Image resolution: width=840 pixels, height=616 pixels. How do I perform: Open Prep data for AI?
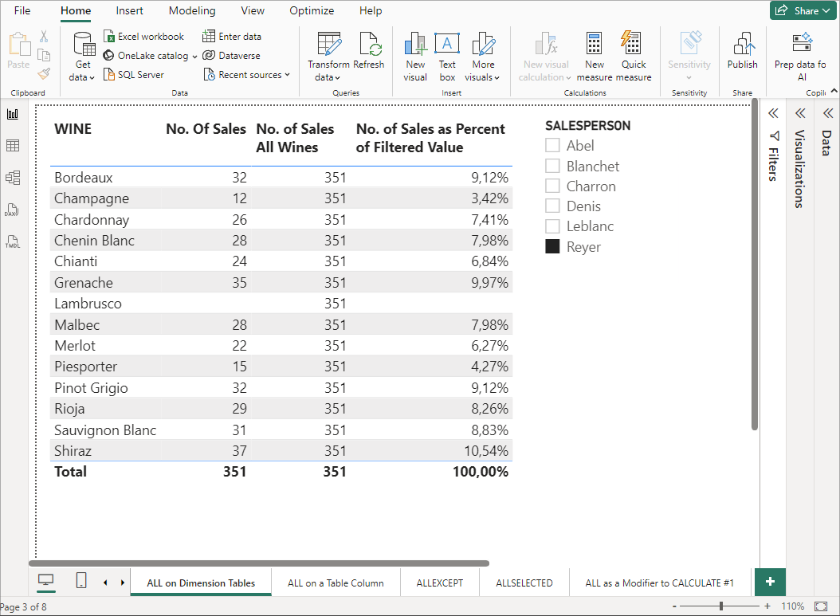pos(801,57)
